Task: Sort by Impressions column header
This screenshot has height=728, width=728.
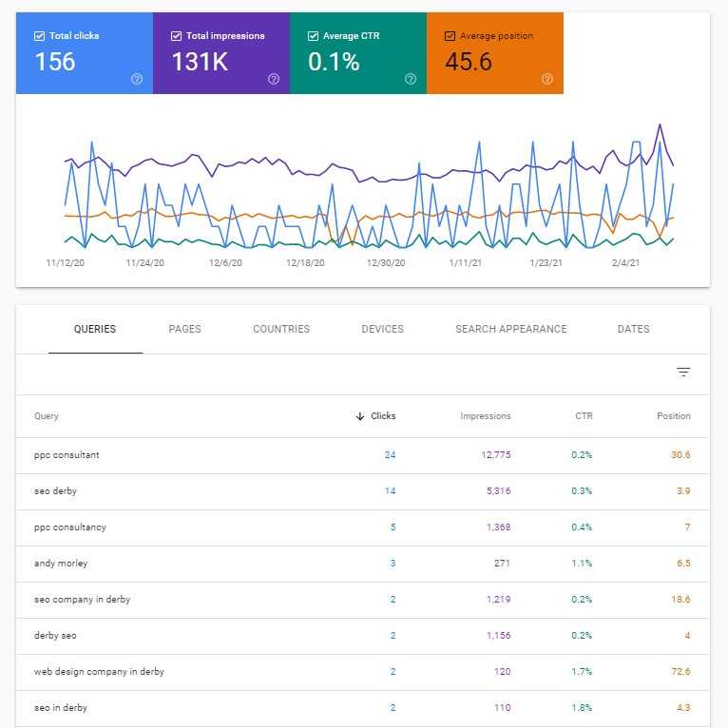Action: tap(485, 416)
